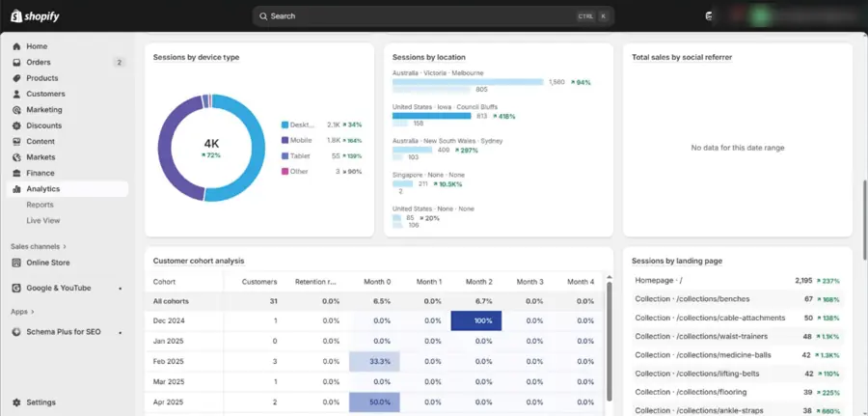Click the search magnifier icon

(x=263, y=16)
